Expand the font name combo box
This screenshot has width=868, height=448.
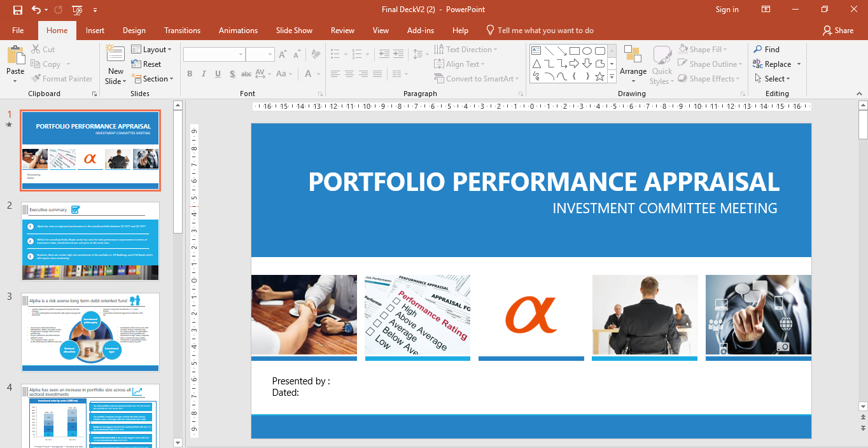click(241, 55)
